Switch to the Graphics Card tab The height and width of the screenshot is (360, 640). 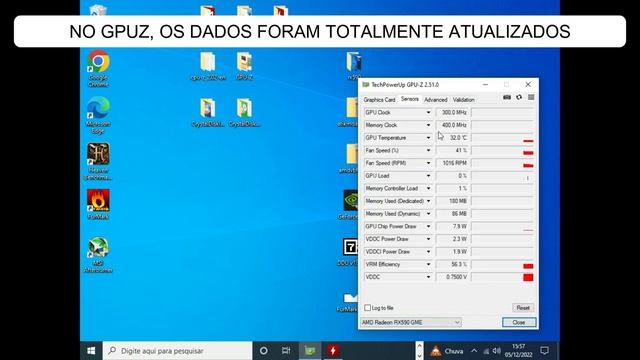[x=379, y=100]
